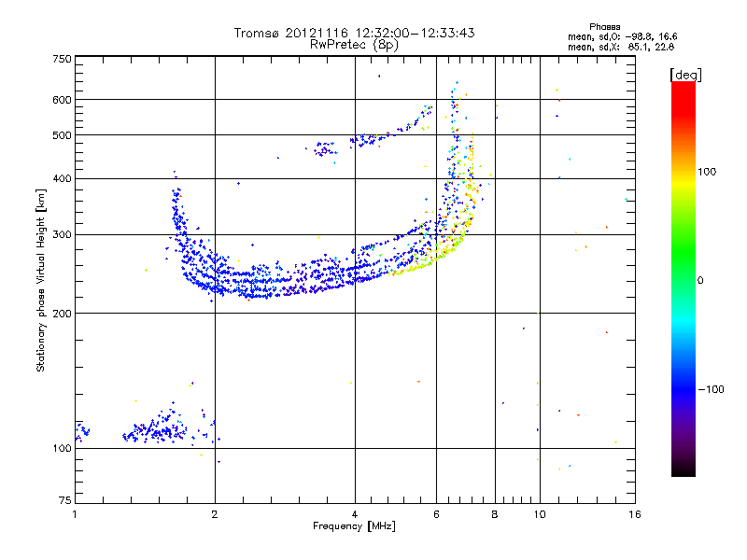747x560 pixels.
Task: Click the plot title 'Tromsø 20121116 12:32:00-12:33:43'
Action: point(354,33)
